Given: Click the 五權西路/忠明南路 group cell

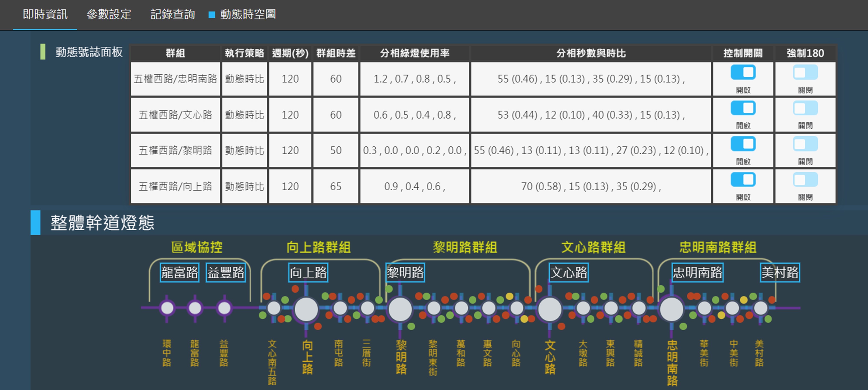Looking at the screenshot, I should [x=175, y=79].
